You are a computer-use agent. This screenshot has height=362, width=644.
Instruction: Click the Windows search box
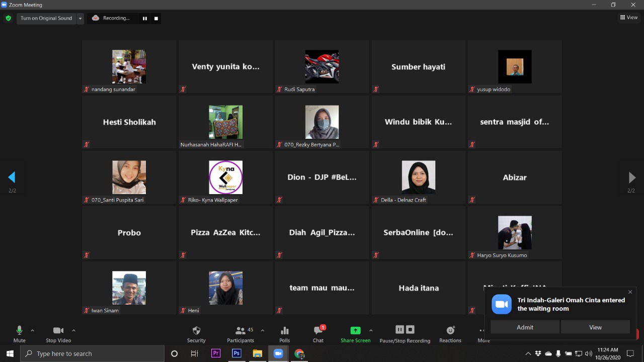click(x=92, y=353)
